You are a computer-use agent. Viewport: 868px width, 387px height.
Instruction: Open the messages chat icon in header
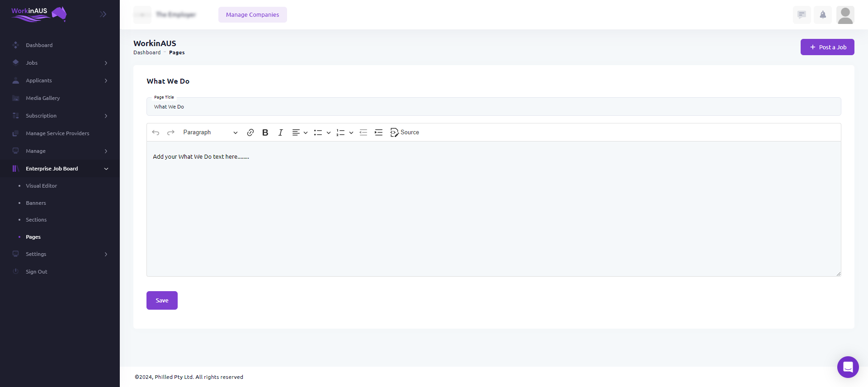pyautogui.click(x=802, y=14)
